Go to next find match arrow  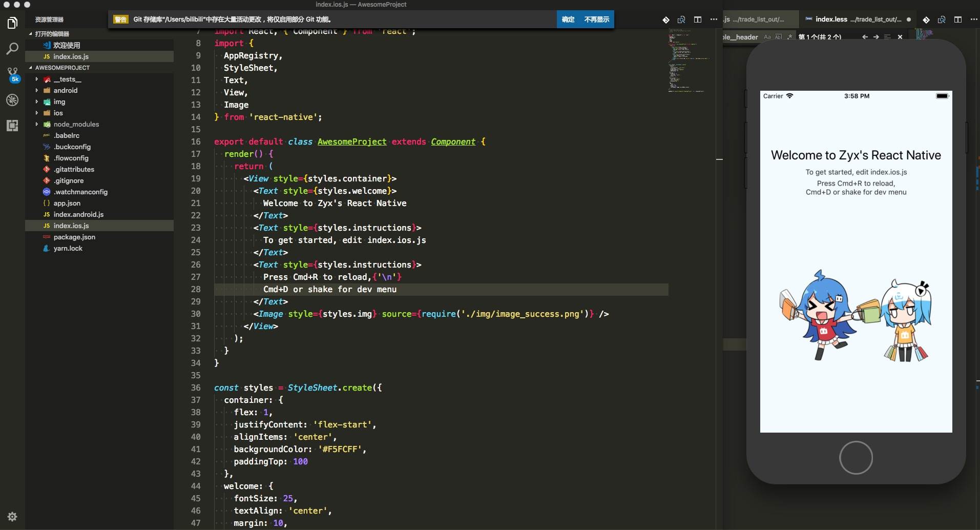876,37
